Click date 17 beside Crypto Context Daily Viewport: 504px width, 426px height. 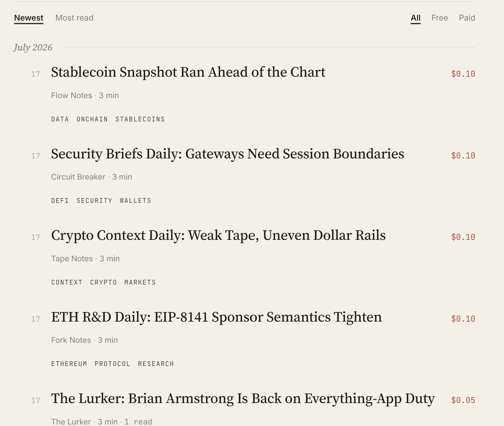(x=36, y=237)
